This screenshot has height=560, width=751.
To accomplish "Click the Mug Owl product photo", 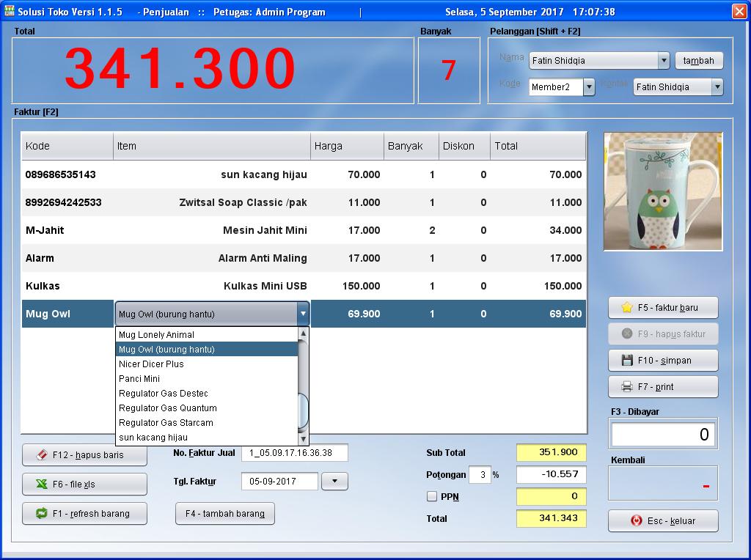I will coord(662,191).
